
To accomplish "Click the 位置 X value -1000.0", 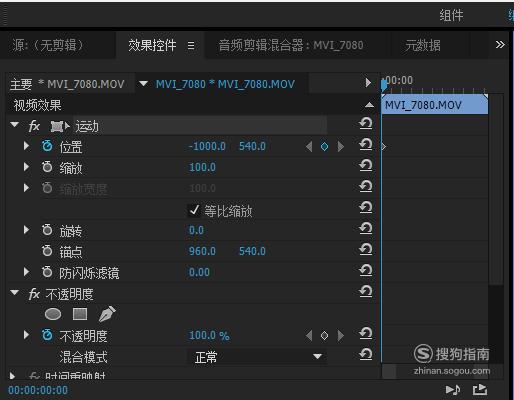I will click(x=207, y=146).
